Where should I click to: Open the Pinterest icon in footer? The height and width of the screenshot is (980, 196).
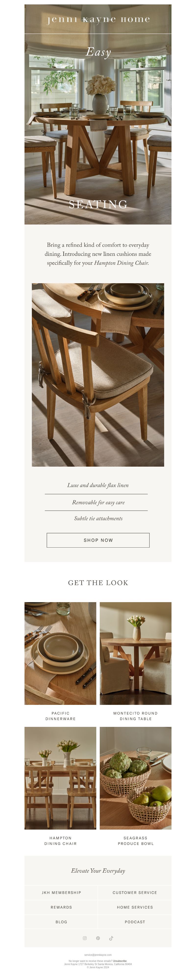[98, 938]
